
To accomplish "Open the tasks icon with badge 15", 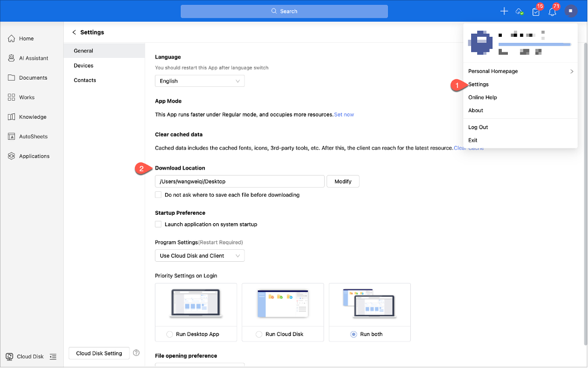I will 536,11.
